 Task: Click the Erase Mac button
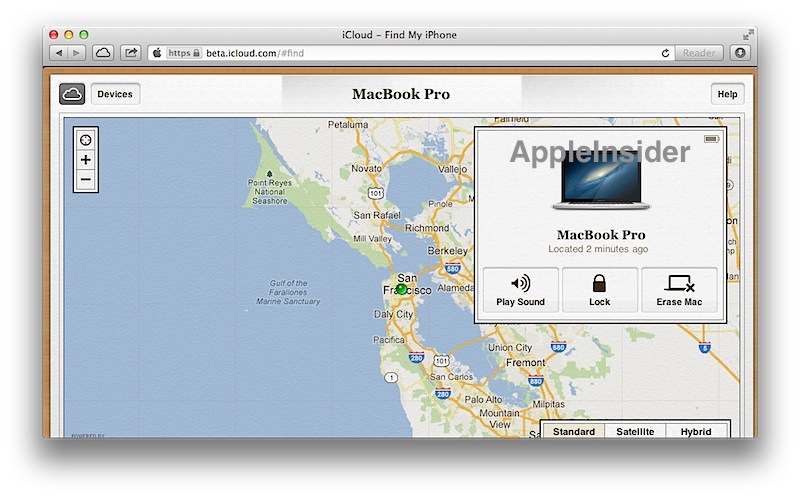pos(679,290)
